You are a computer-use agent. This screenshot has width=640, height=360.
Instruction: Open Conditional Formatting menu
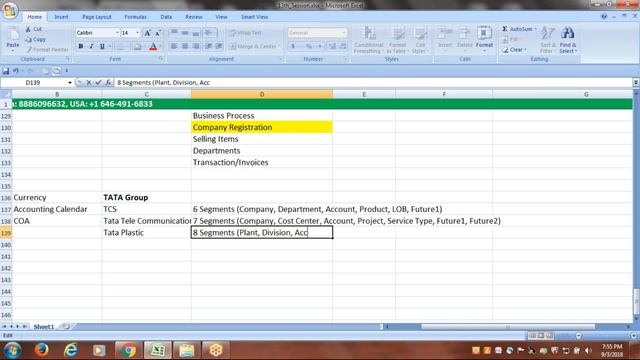tap(369, 40)
